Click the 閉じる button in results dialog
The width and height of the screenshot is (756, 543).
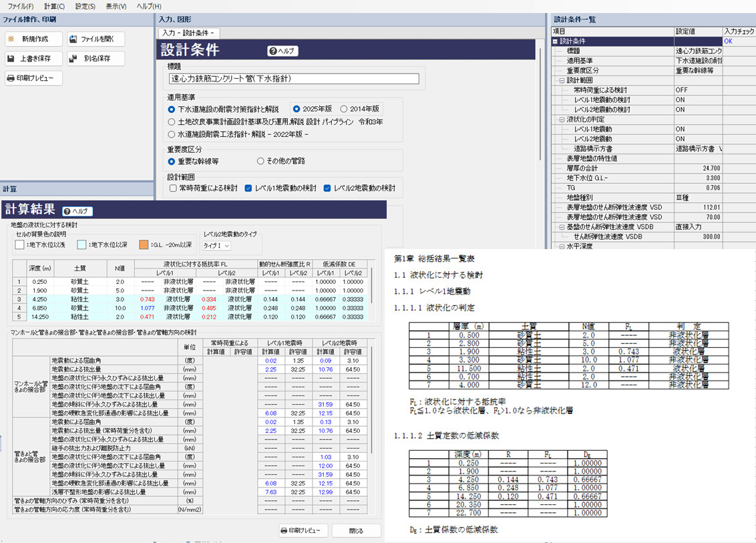point(357,531)
